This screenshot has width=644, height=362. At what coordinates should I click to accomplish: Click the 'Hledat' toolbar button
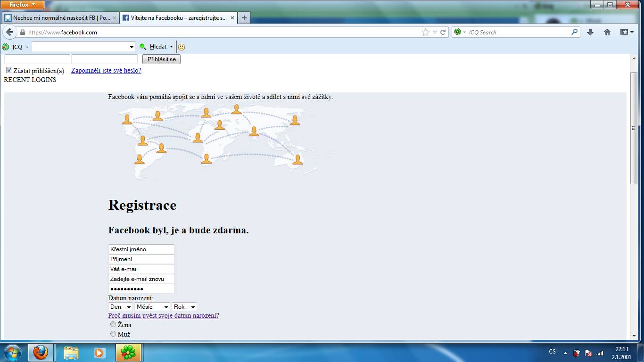point(158,47)
